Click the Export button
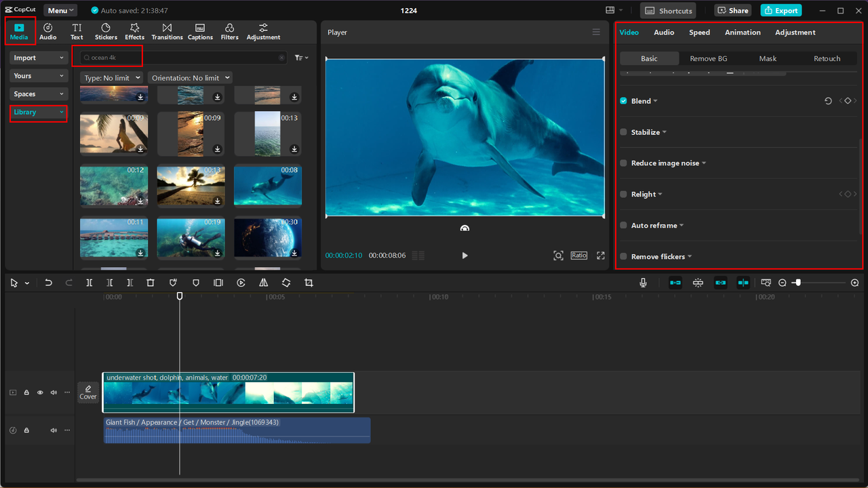Image resolution: width=868 pixels, height=488 pixels. point(781,10)
